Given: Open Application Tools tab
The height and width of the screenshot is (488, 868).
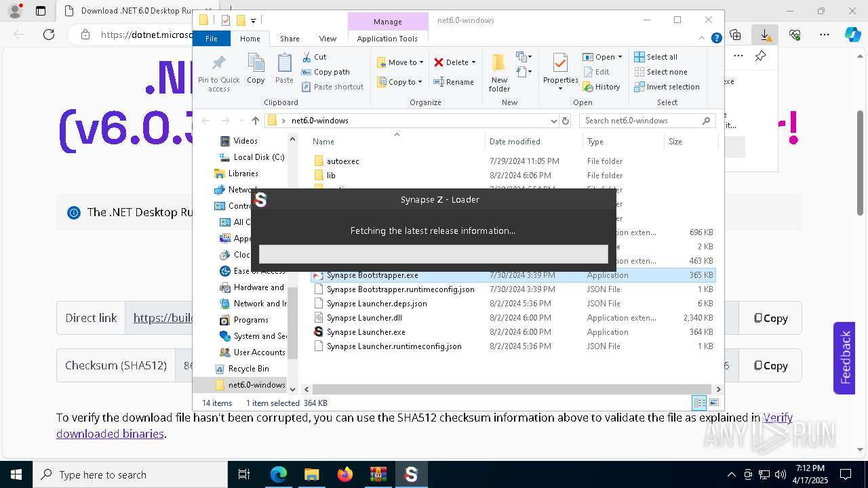Looking at the screenshot, I should click(x=387, y=39).
